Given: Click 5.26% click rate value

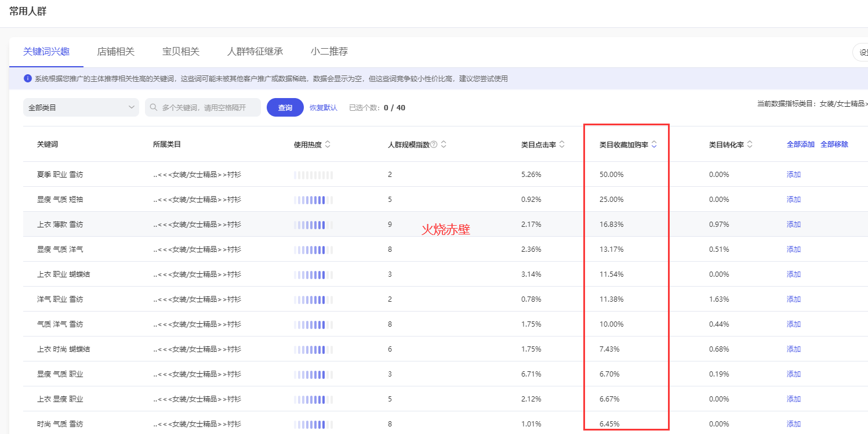Looking at the screenshot, I should (531, 175).
